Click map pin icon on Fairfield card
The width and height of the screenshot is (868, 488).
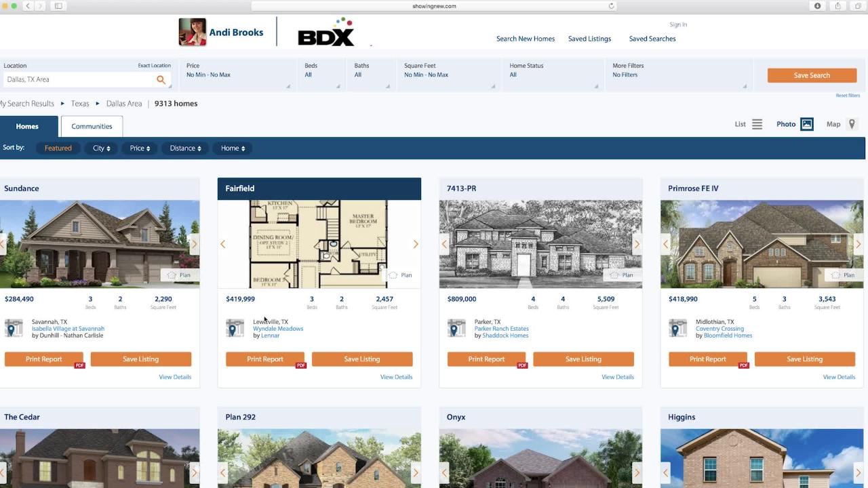[x=235, y=328]
